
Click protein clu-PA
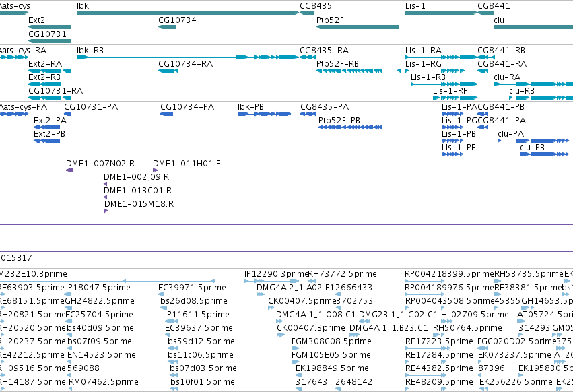pos(510,134)
